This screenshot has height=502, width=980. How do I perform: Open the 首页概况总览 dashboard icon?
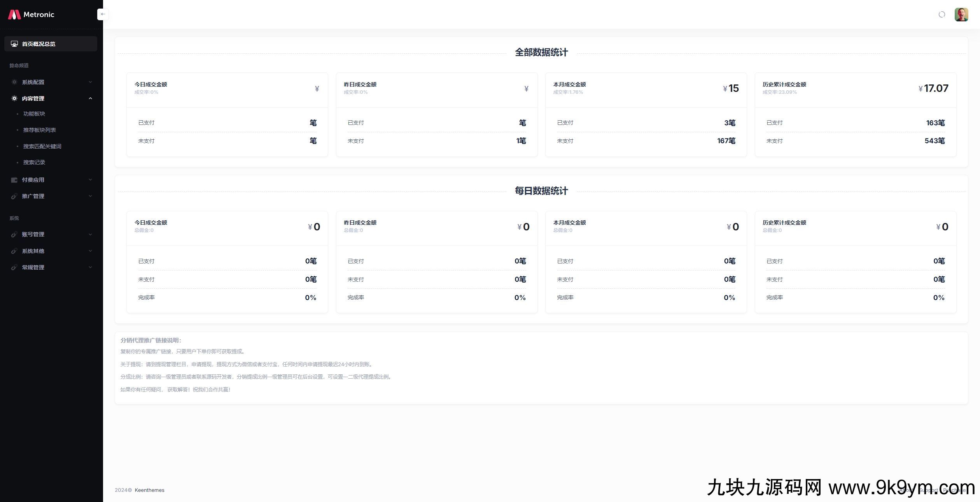point(14,44)
